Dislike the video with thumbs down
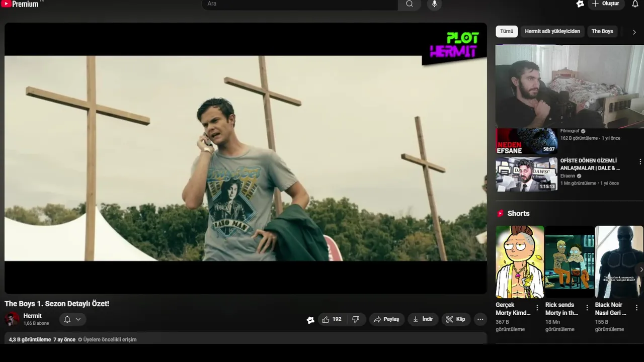Viewport: 644px width, 362px height. coord(356,319)
